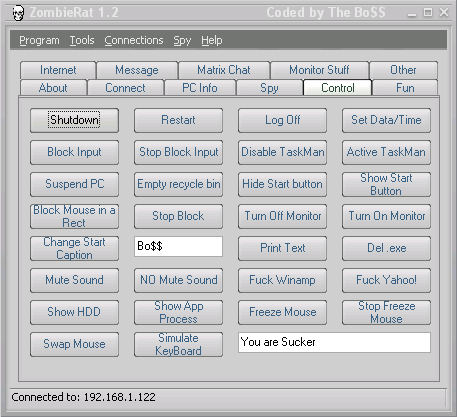Open the Help menu
Viewport: 457px width, 417px height.
[212, 40]
